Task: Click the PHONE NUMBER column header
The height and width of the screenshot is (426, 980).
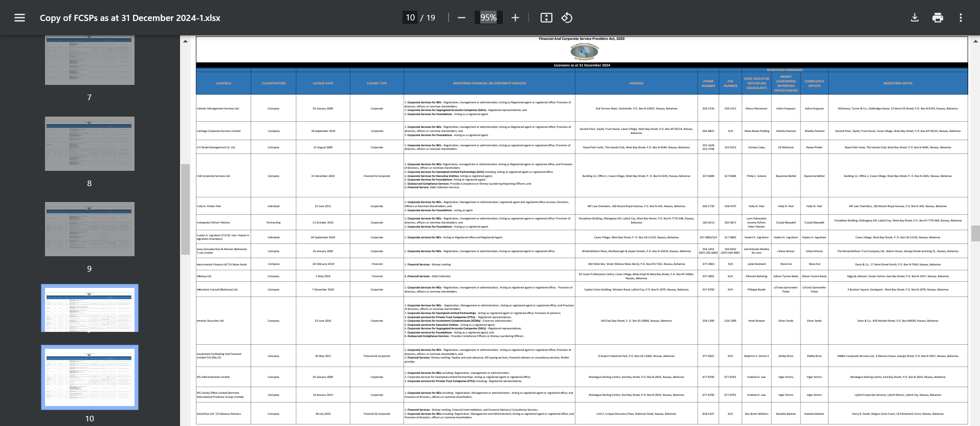Action: [708, 83]
